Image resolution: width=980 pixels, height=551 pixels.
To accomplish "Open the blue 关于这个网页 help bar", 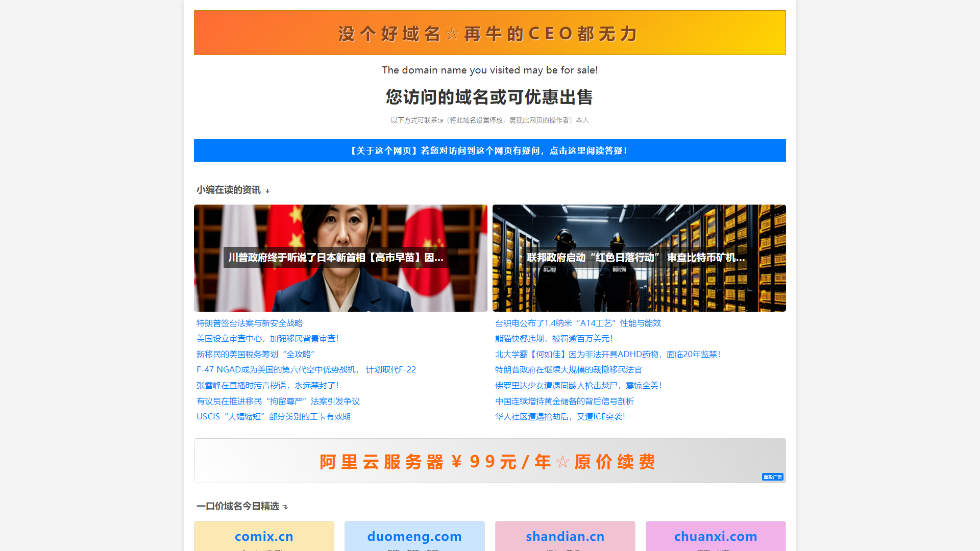I will pyautogui.click(x=489, y=151).
